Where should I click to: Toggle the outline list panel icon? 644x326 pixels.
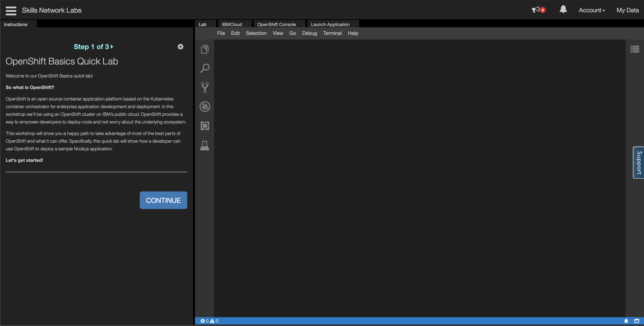[634, 49]
